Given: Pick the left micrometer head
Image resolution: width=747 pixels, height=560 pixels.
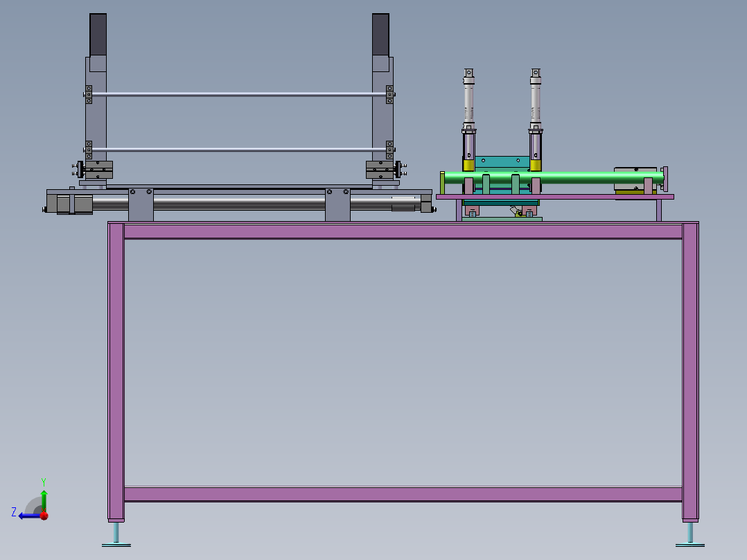Looking at the screenshot, I should pos(468,98).
